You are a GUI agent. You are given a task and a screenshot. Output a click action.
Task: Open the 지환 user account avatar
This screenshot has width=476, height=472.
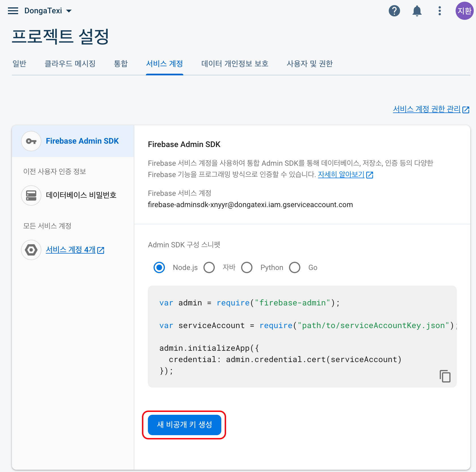point(464,11)
